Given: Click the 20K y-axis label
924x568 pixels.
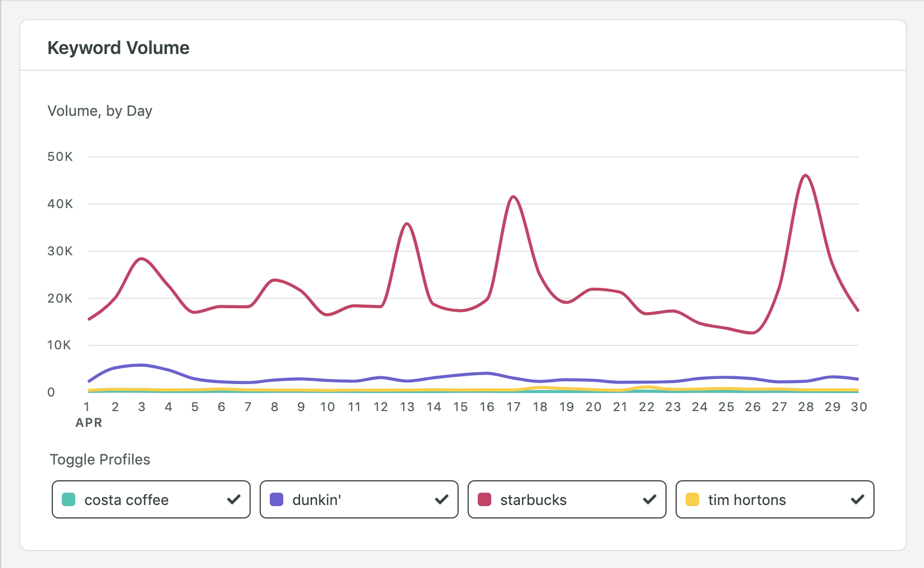Looking at the screenshot, I should (x=60, y=299).
